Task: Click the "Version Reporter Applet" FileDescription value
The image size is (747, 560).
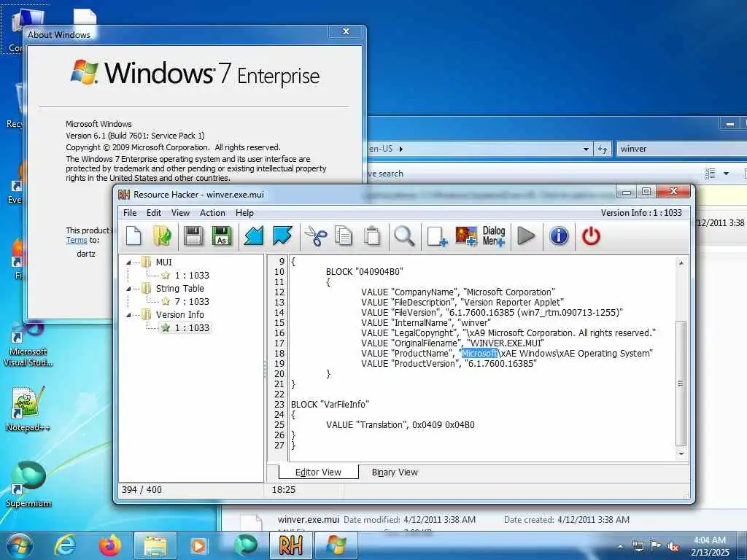Action: click(511, 303)
